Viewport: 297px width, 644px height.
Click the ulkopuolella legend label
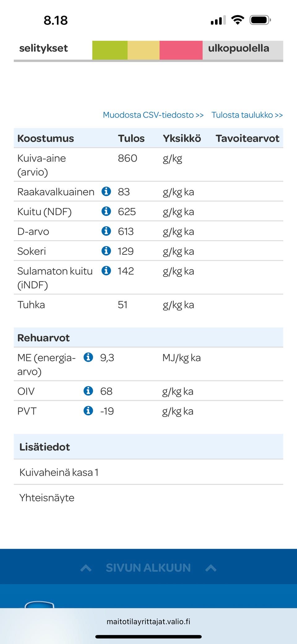pyautogui.click(x=239, y=48)
